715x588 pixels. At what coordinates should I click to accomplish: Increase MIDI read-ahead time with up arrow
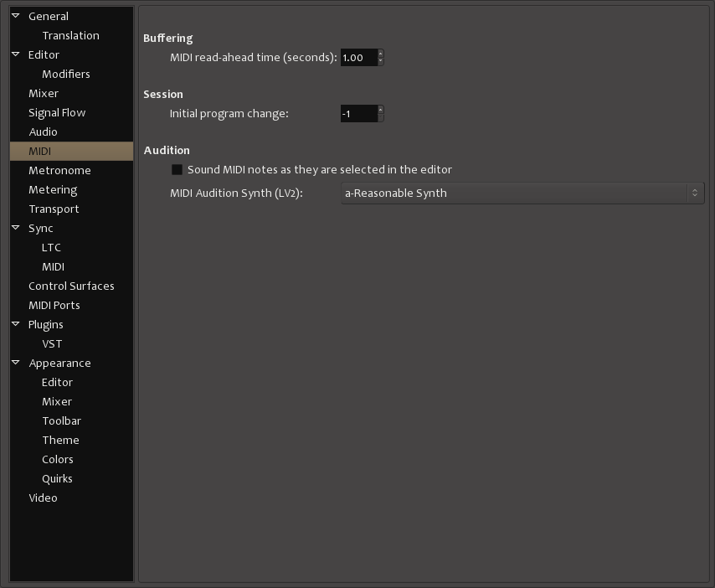pos(380,54)
